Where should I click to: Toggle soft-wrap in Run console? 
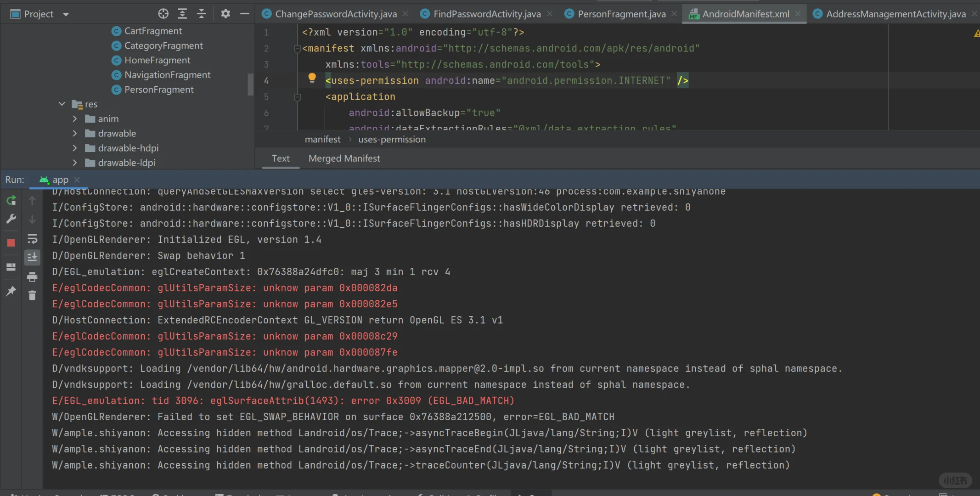click(x=32, y=239)
